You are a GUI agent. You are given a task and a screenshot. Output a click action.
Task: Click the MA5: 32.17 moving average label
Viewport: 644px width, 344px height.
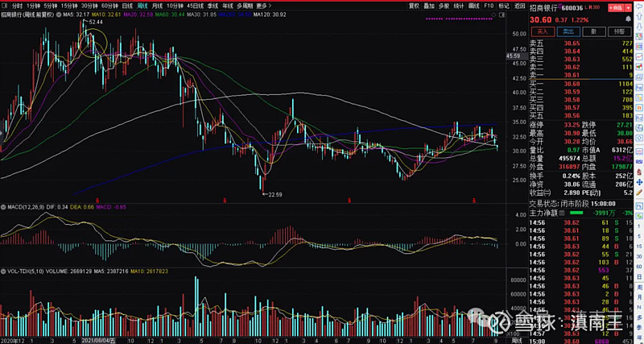[x=76, y=15]
